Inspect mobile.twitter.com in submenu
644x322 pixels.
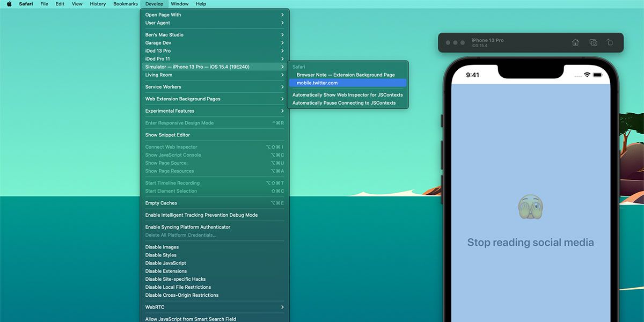coord(348,83)
